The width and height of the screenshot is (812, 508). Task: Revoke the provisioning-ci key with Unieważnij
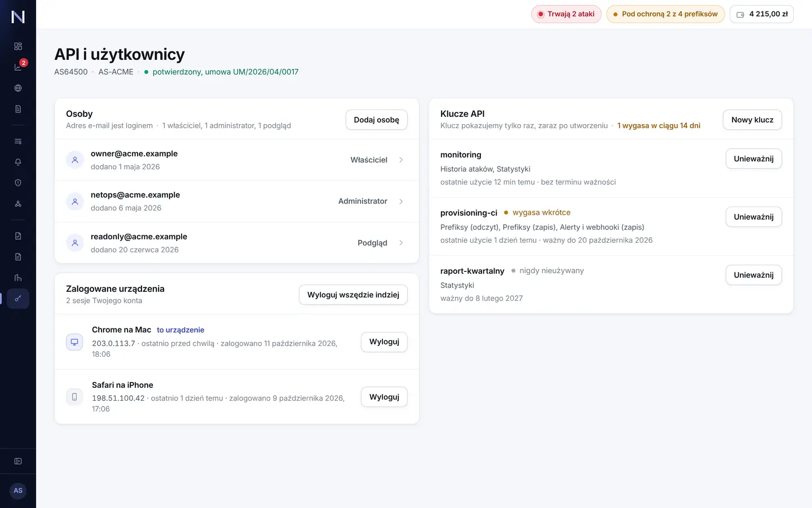[754, 217]
